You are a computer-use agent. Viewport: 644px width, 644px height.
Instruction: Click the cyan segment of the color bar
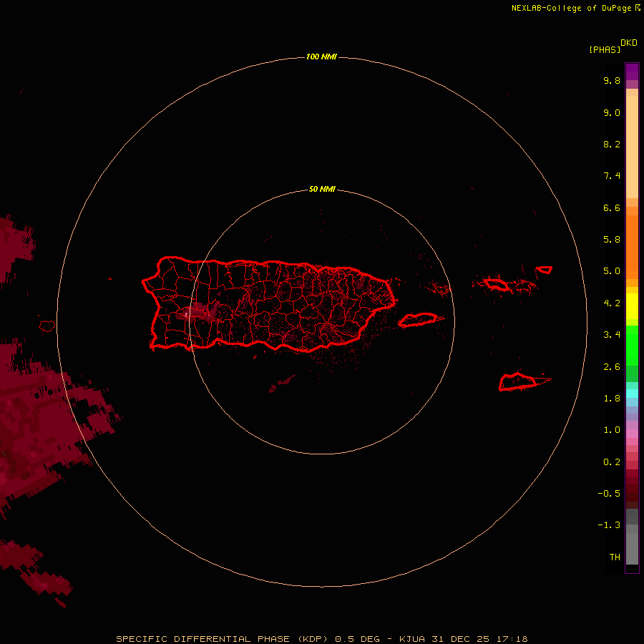632,394
